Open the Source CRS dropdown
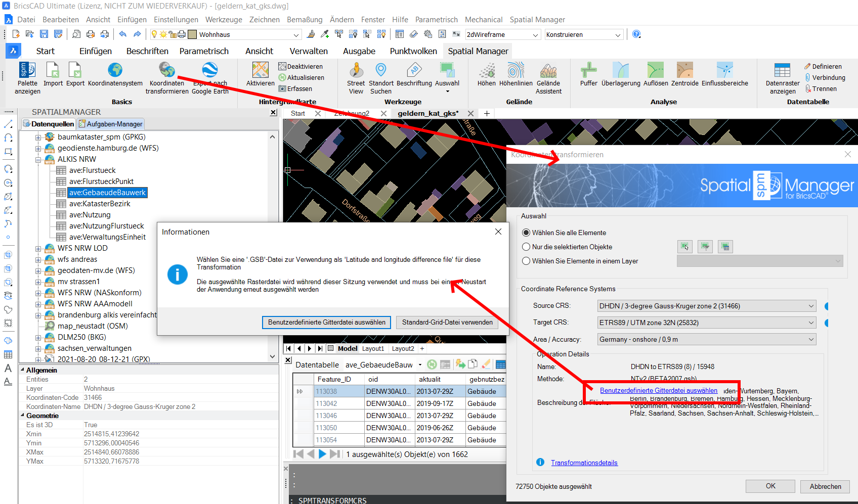This screenshot has height=504, width=858. click(707, 306)
